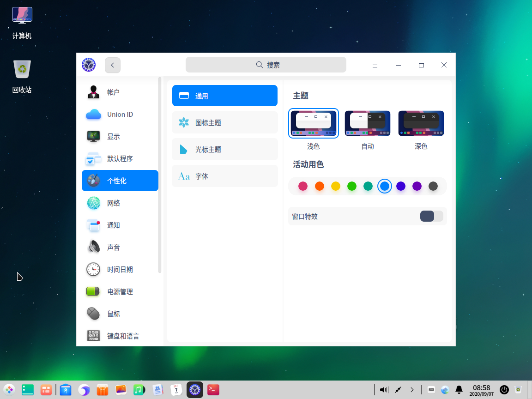Pick the purple accent color
Image resolution: width=532 pixels, height=399 pixels.
[x=417, y=186]
